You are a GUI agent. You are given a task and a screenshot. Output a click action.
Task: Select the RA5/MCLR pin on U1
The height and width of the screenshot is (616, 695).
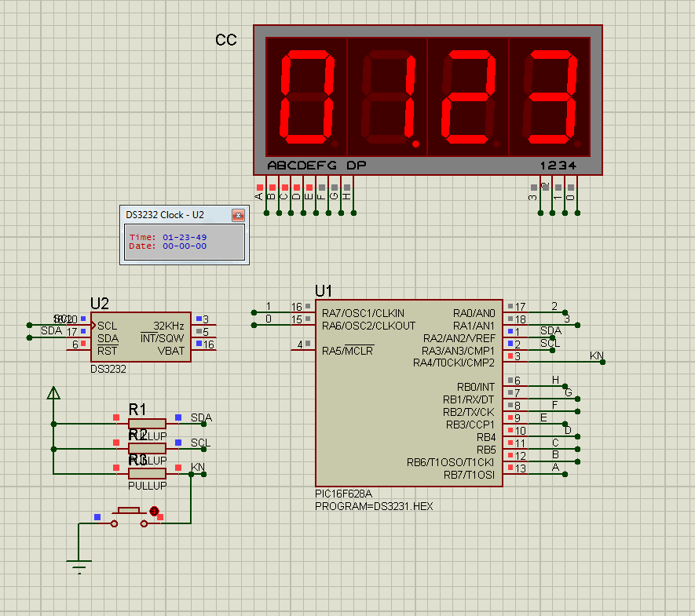(x=348, y=351)
